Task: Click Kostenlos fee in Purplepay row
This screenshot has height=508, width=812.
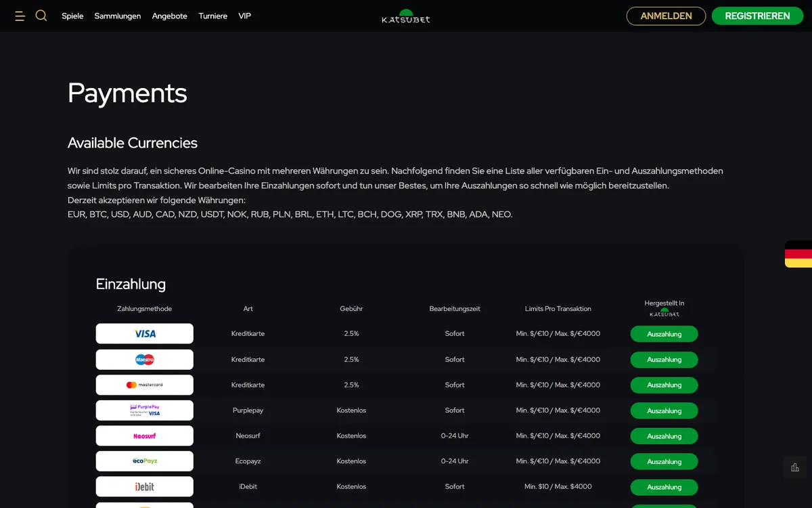Action: tap(351, 410)
